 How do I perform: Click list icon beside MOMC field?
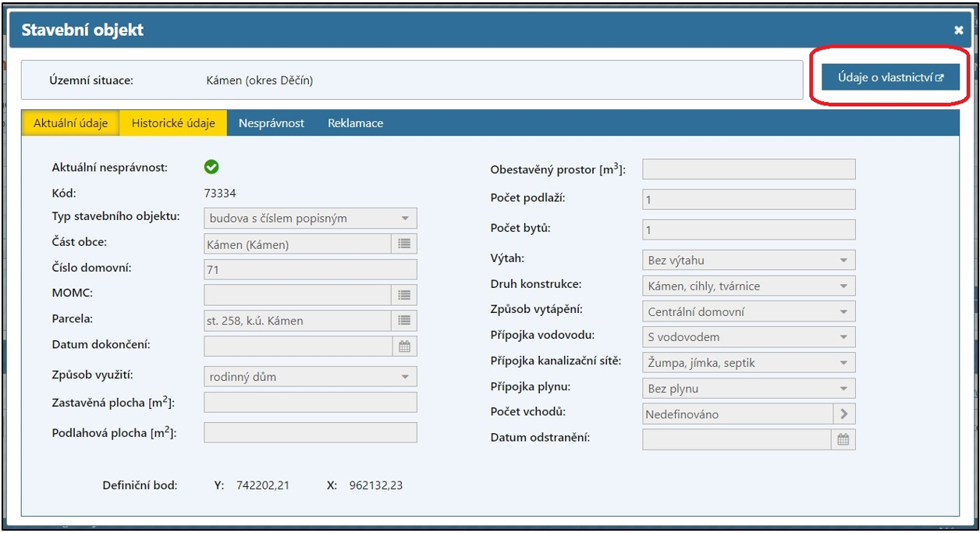tap(404, 295)
